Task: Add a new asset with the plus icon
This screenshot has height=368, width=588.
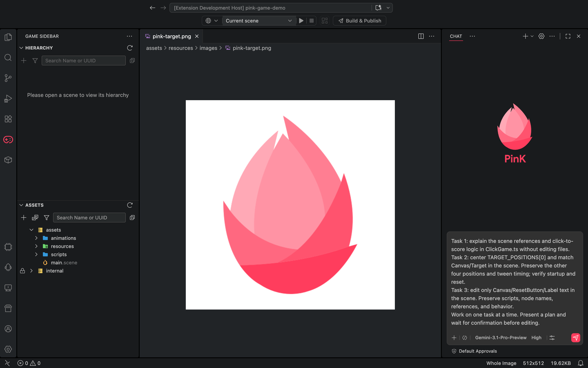Action: [x=24, y=218]
